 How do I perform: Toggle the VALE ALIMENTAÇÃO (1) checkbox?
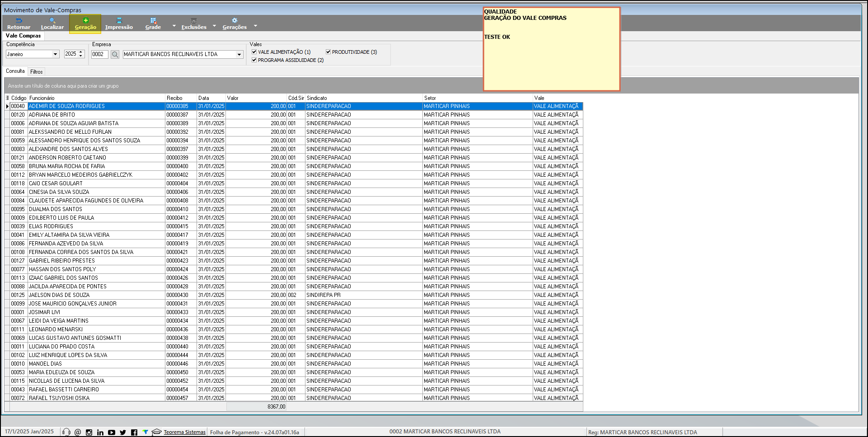(x=254, y=52)
